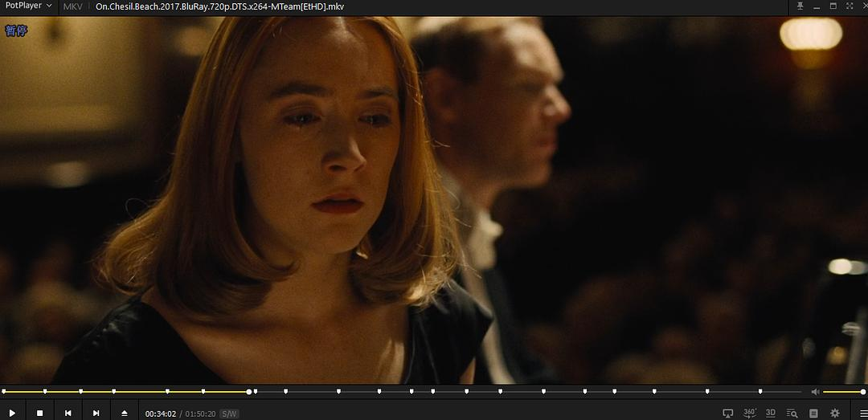Skip to next track in playlist

tap(96, 413)
